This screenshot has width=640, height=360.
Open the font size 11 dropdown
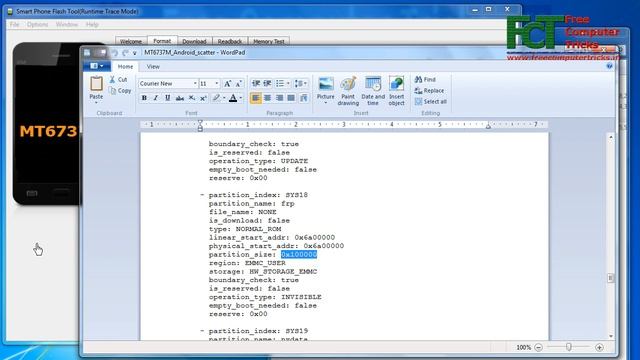coord(217,83)
